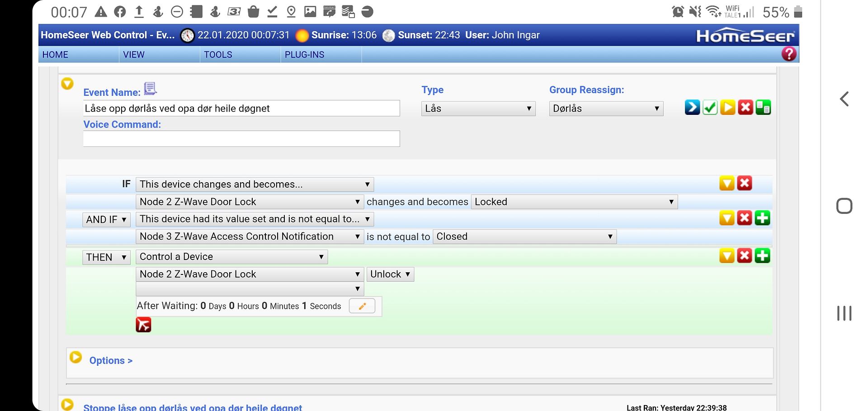Click the green checkmark to save the event
Viewport: 868px width, 411px height.
pyautogui.click(x=709, y=107)
